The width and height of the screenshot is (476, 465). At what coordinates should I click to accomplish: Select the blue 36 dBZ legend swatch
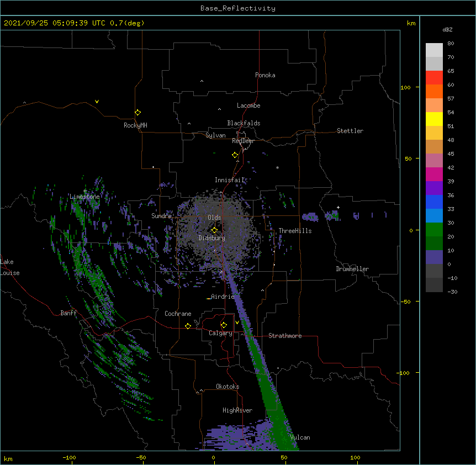[434, 202]
